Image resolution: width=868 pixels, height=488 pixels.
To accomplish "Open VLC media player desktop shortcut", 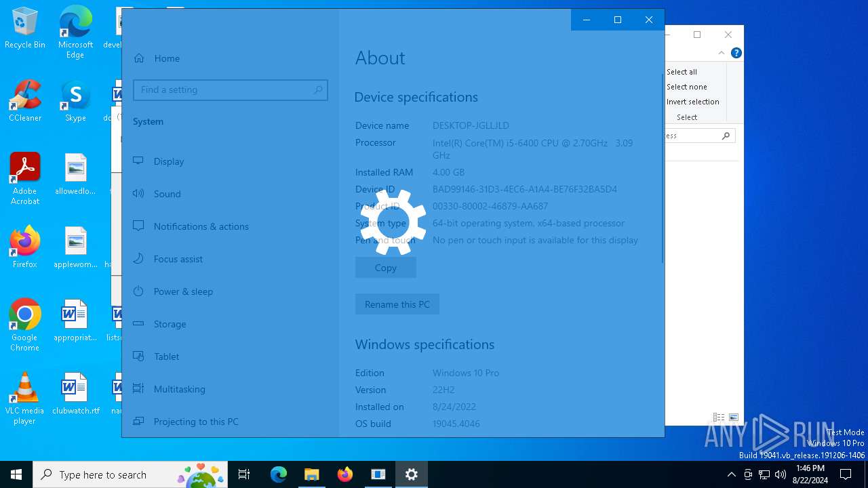I will (25, 399).
